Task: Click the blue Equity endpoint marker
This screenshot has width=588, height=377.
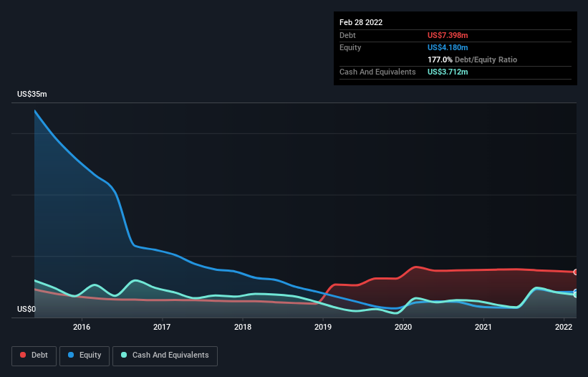Action: point(576,292)
